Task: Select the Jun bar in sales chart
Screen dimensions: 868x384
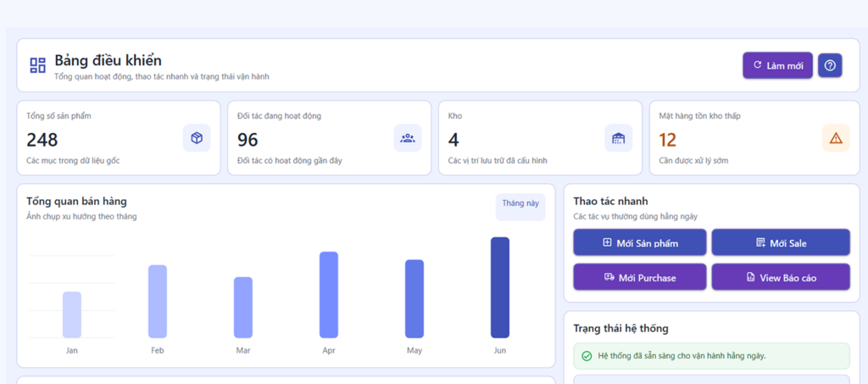Action: click(499, 287)
